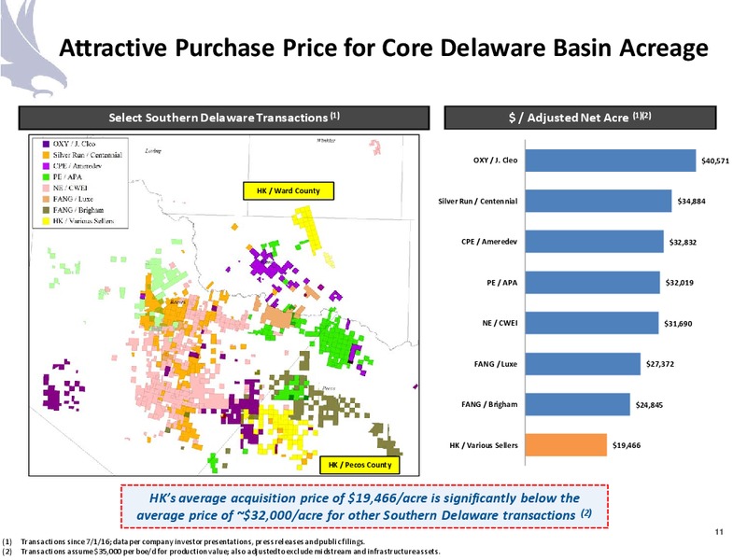Click the $31,690 value label

point(678,323)
